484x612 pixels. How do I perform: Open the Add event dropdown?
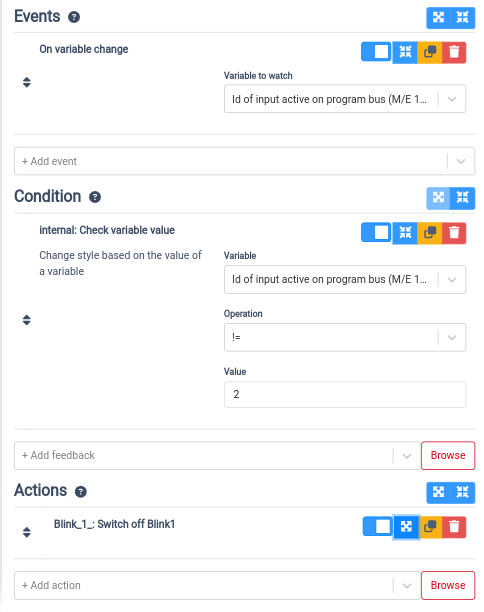click(244, 161)
